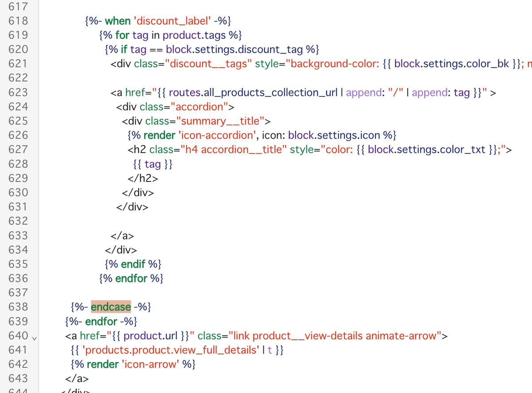Click line number 623 in the gutter
Image resolution: width=532 pixels, height=393 pixels.
[x=18, y=92]
